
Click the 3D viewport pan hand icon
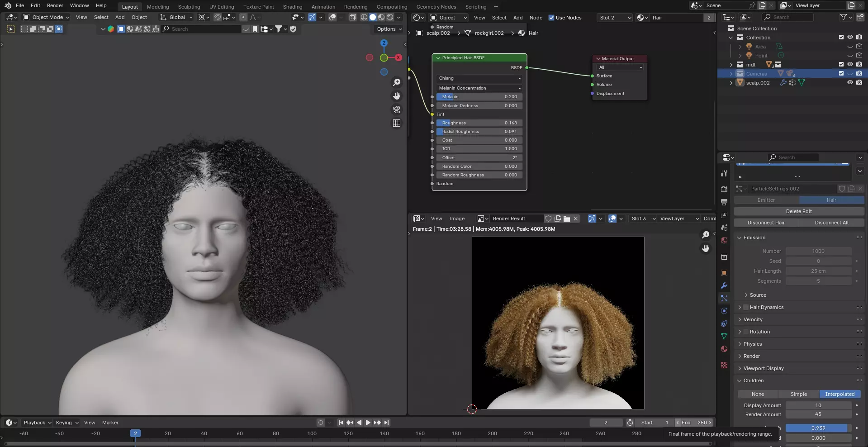pos(397,96)
